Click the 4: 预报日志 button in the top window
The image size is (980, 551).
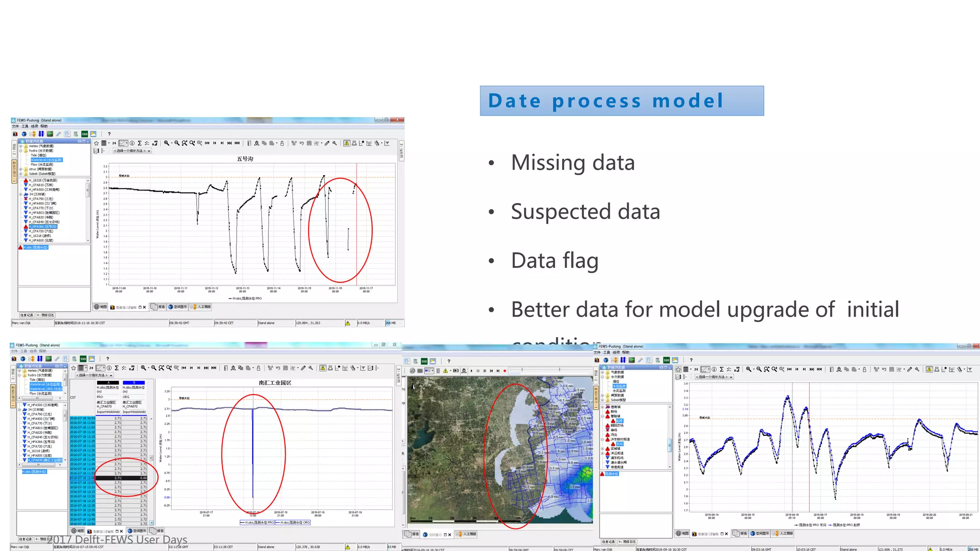[45, 315]
